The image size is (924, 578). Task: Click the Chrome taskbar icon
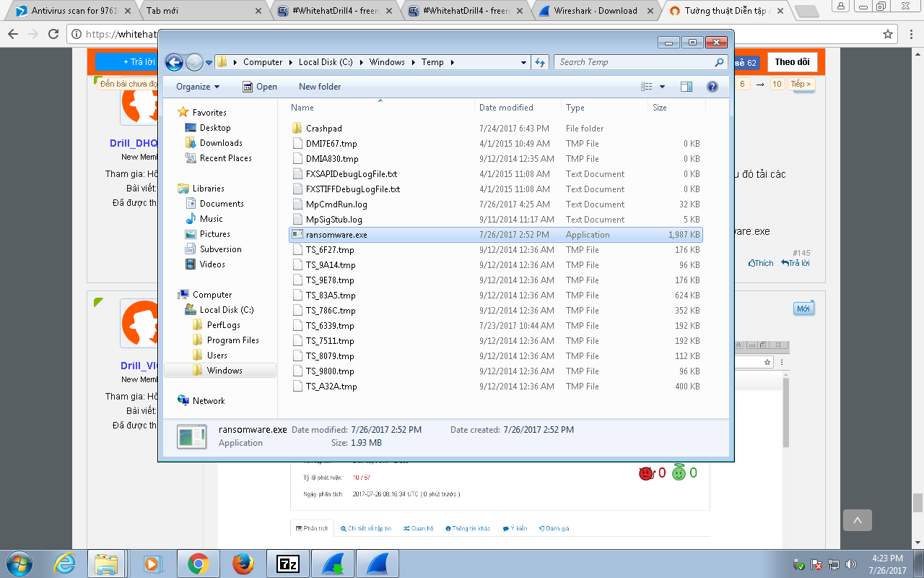click(x=199, y=563)
